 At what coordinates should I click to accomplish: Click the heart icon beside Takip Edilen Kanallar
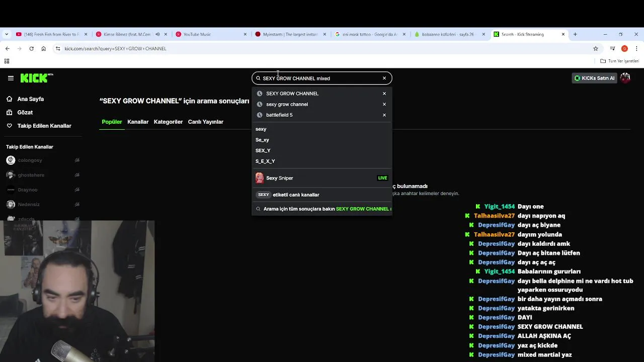[x=9, y=126]
